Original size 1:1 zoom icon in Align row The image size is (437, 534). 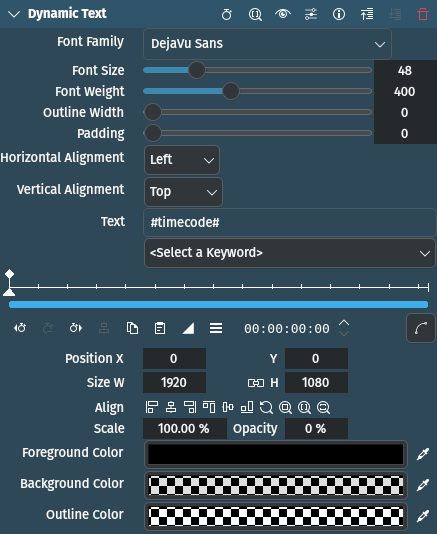[x=305, y=407]
